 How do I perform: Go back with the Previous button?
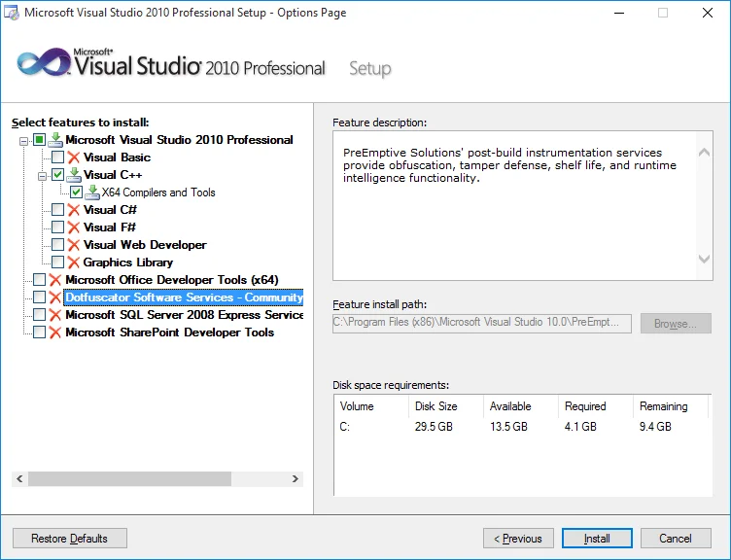[x=517, y=538]
